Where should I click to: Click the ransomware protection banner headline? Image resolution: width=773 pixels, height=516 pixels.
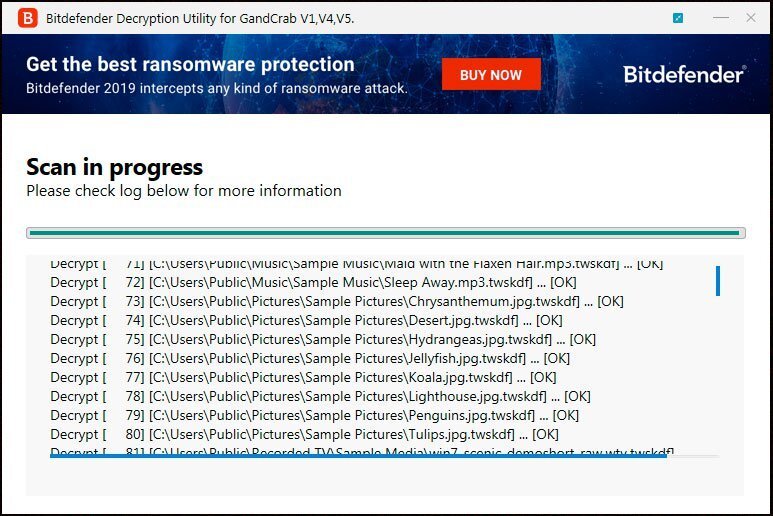click(190, 64)
